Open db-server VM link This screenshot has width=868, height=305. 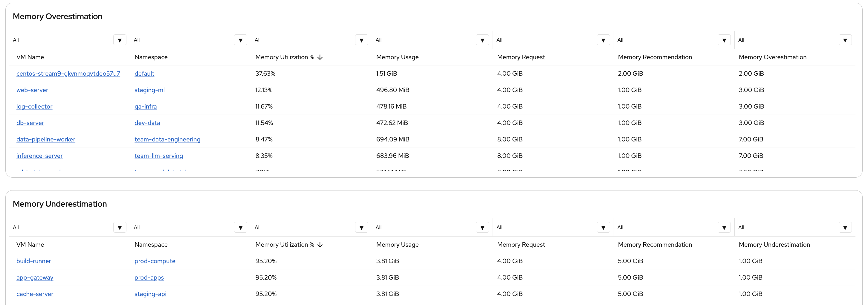coord(30,123)
